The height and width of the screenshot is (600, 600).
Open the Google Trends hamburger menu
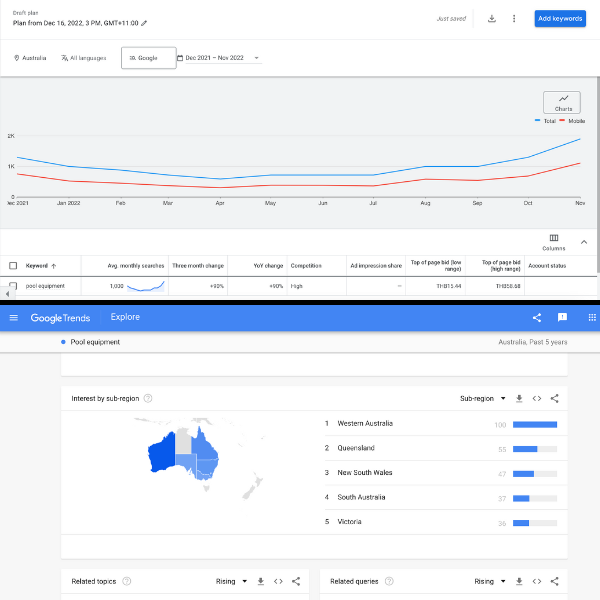point(13,318)
